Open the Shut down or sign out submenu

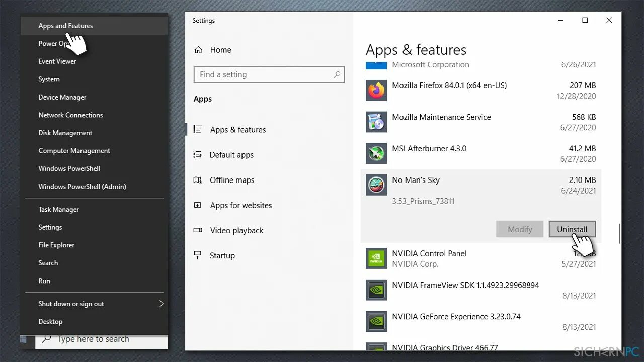94,304
